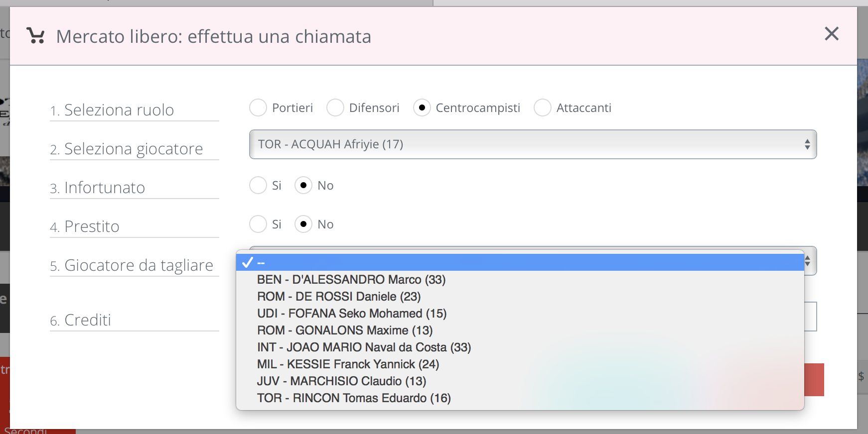868x434 pixels.
Task: Choose JUV - MARCHISIO Claudio option
Action: tap(341, 381)
